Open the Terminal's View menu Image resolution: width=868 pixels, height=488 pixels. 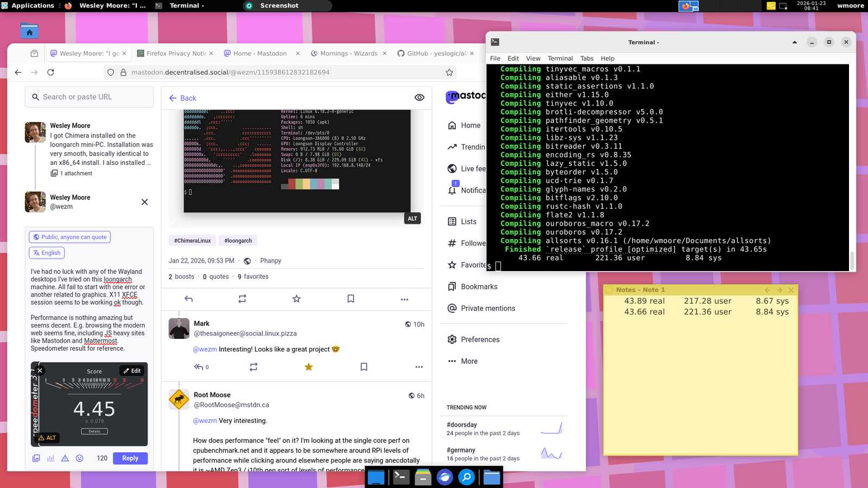tap(533, 59)
